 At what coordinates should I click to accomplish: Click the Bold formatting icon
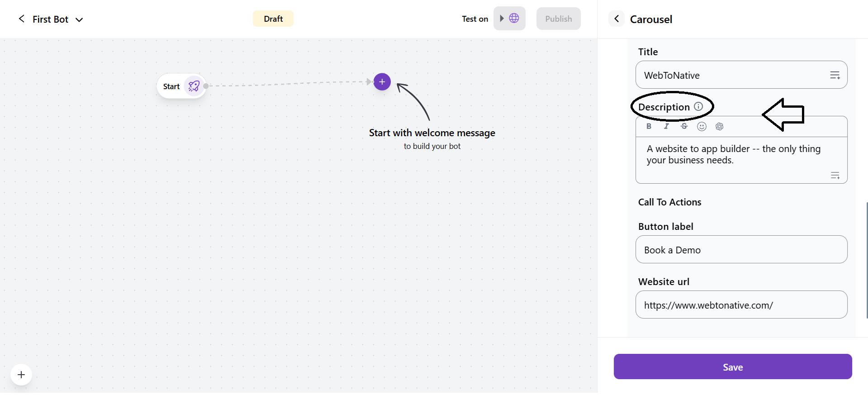649,126
